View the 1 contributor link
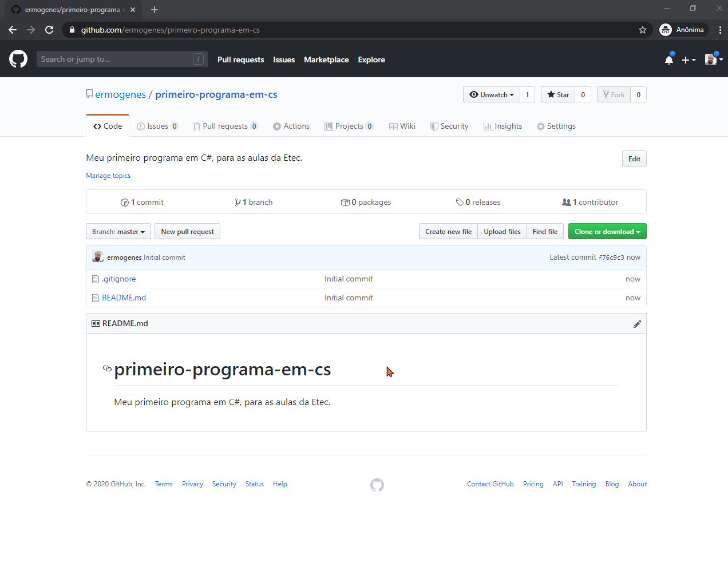Screen dimensions: 728x563 [x=590, y=202]
